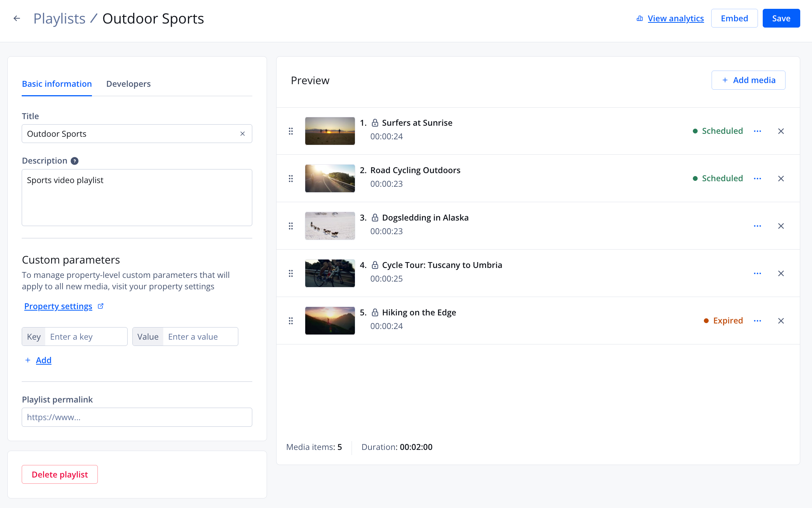Click the description help icon

click(75, 161)
